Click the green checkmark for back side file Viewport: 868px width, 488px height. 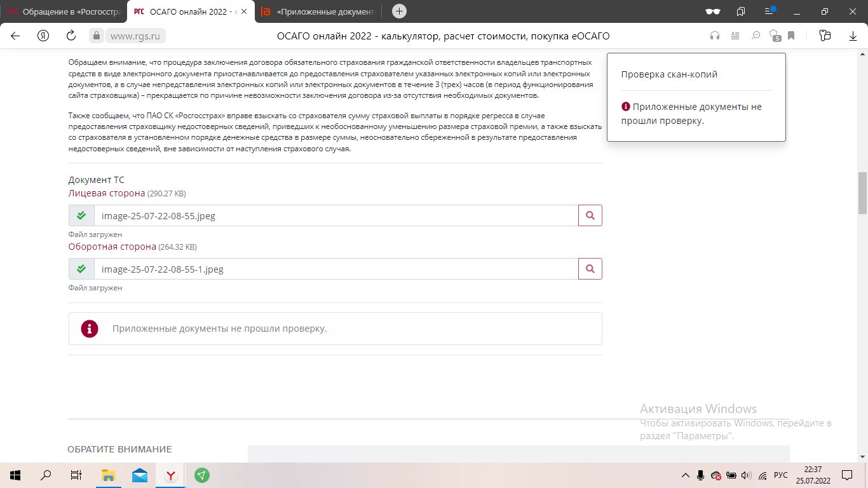[81, 269]
